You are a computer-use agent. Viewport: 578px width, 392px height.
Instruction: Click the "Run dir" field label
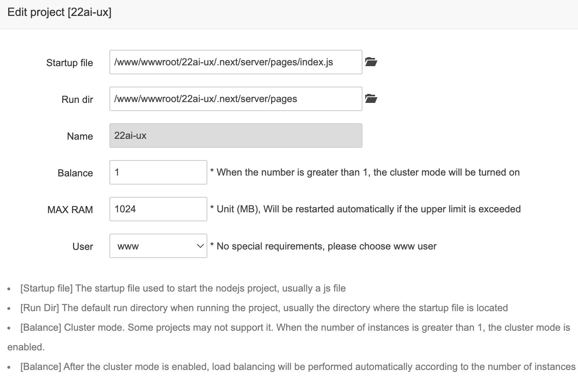tap(77, 100)
